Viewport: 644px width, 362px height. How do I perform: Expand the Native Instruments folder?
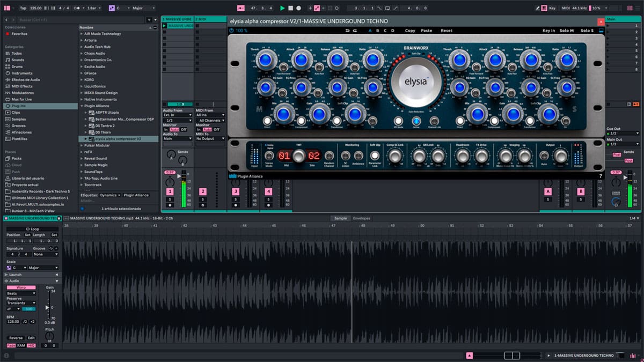click(x=82, y=99)
